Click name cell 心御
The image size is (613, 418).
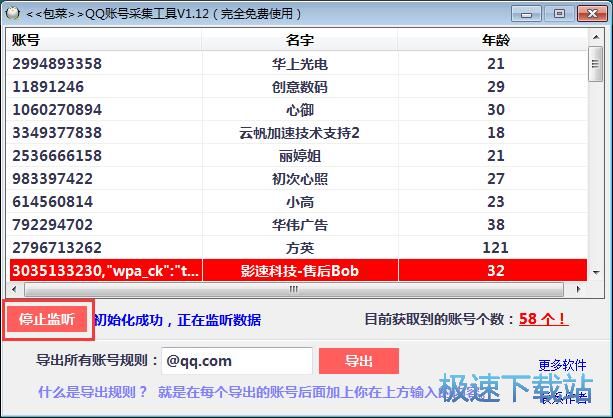click(300, 110)
